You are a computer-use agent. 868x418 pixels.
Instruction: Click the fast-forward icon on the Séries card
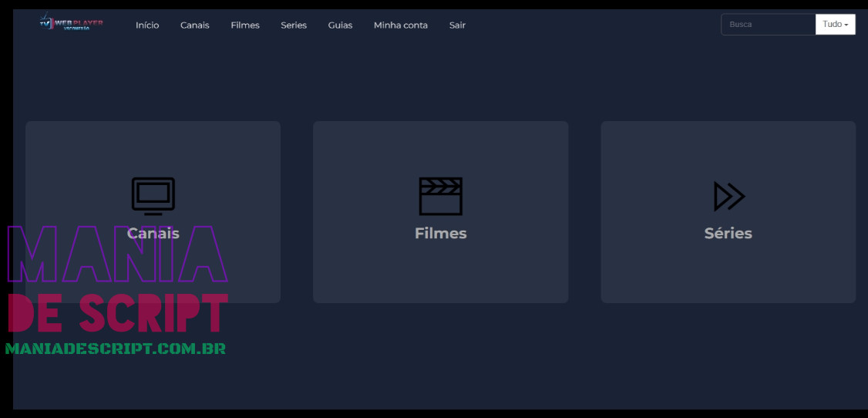coord(729,196)
